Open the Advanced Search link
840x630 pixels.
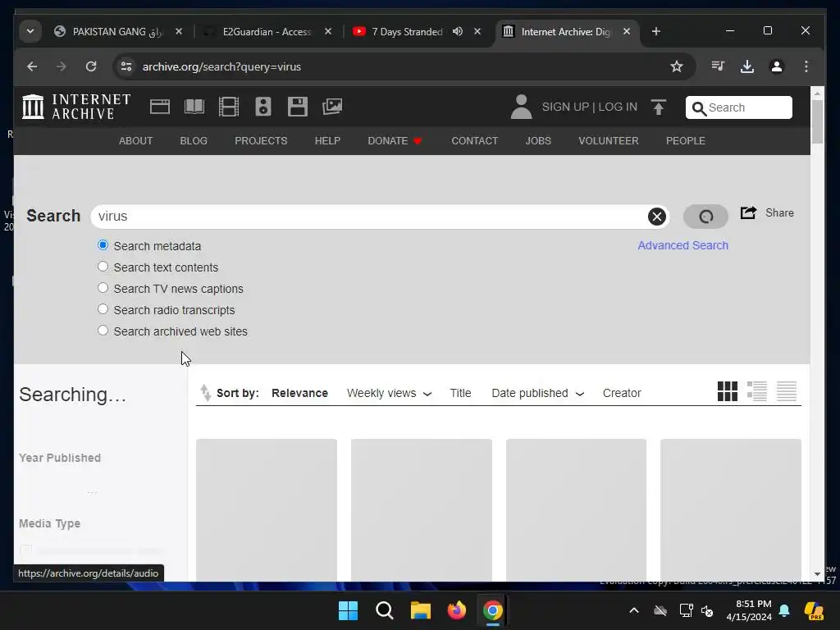pos(682,245)
